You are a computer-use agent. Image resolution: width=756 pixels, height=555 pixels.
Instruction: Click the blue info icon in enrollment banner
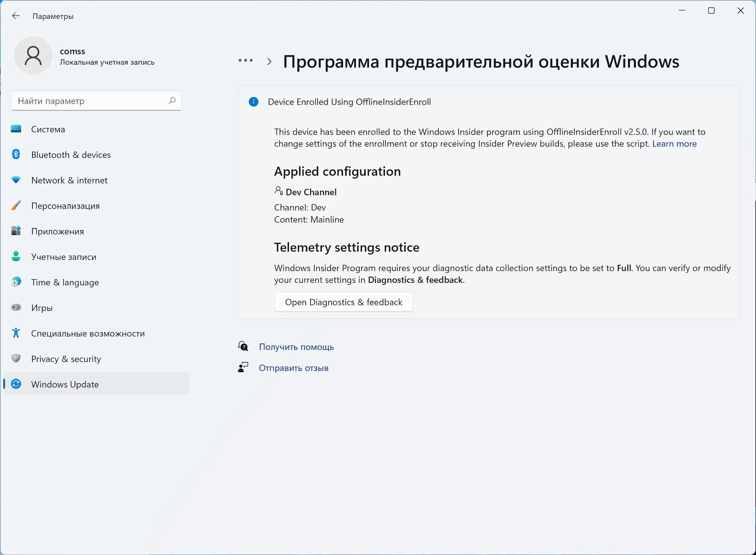(254, 102)
